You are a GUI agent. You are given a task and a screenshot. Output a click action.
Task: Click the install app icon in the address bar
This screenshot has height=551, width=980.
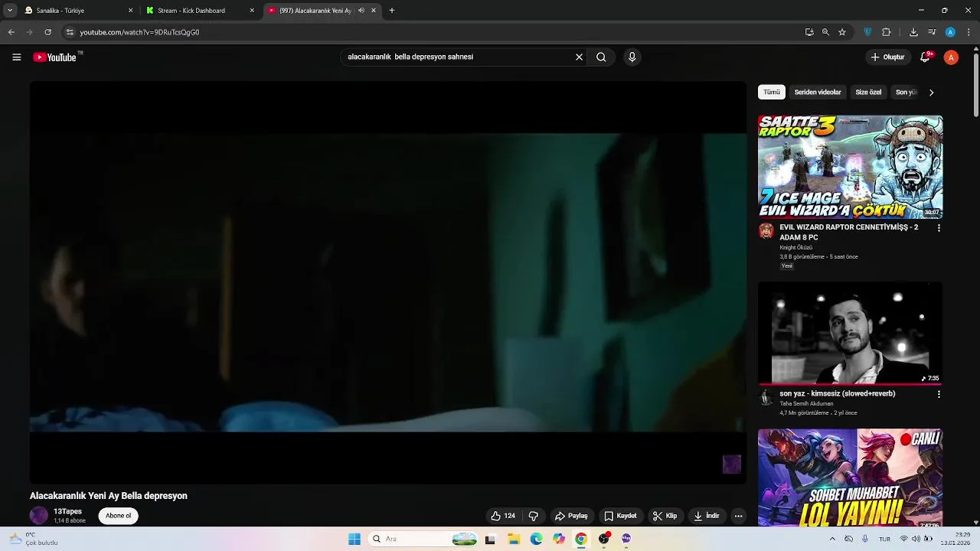[x=809, y=32]
